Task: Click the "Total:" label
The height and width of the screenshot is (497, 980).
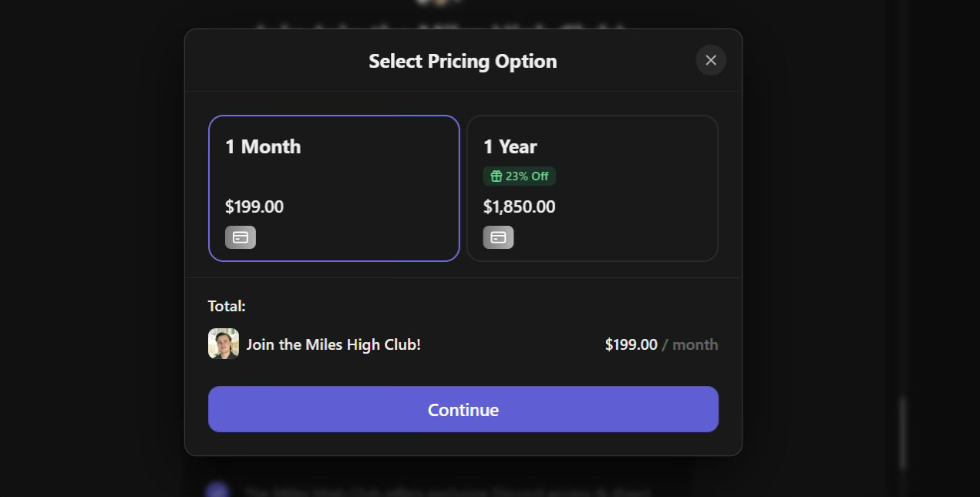Action: click(x=227, y=306)
